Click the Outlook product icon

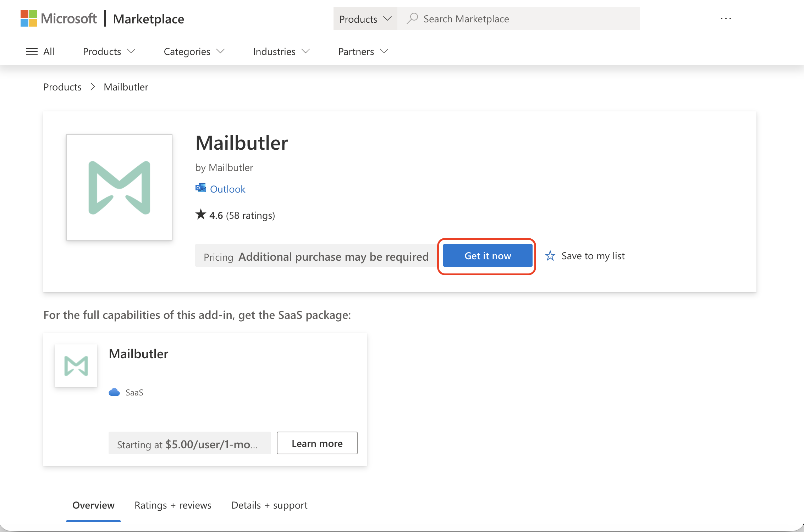(x=200, y=188)
